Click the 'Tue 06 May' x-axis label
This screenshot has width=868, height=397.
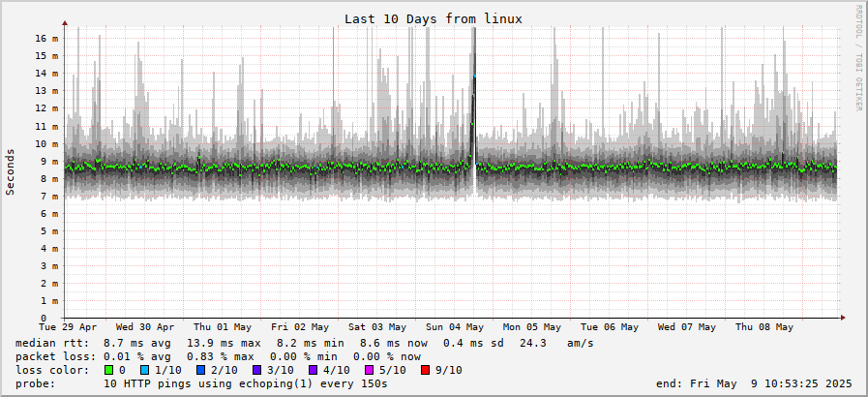(x=610, y=327)
